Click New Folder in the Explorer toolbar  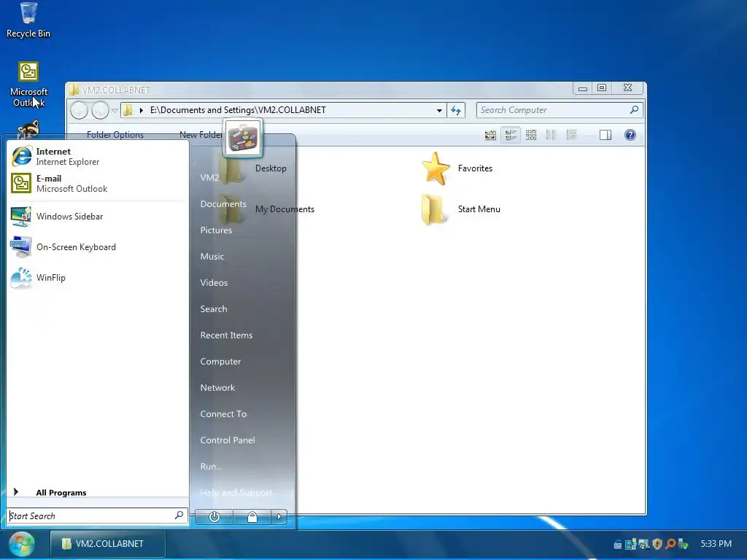201,135
